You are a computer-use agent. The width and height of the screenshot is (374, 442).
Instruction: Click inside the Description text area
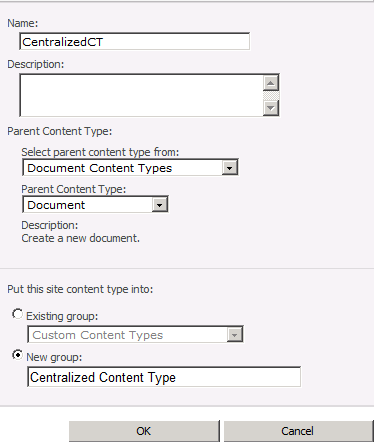(141, 95)
